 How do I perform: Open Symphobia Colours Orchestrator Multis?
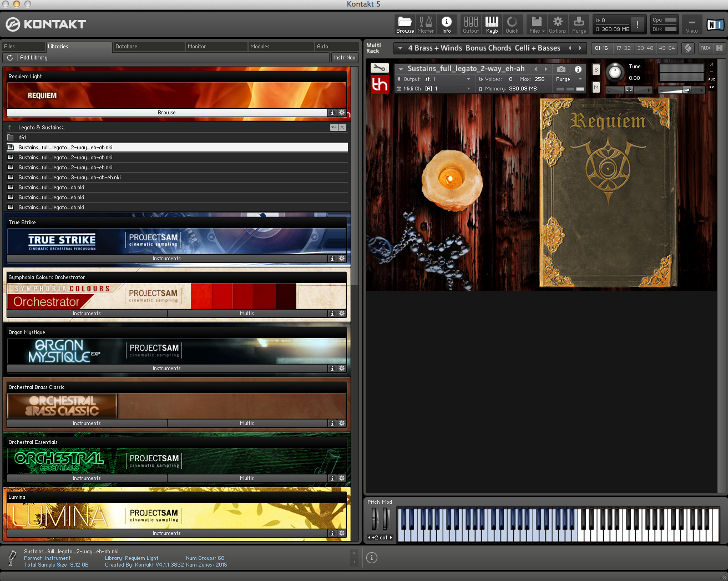[247, 314]
